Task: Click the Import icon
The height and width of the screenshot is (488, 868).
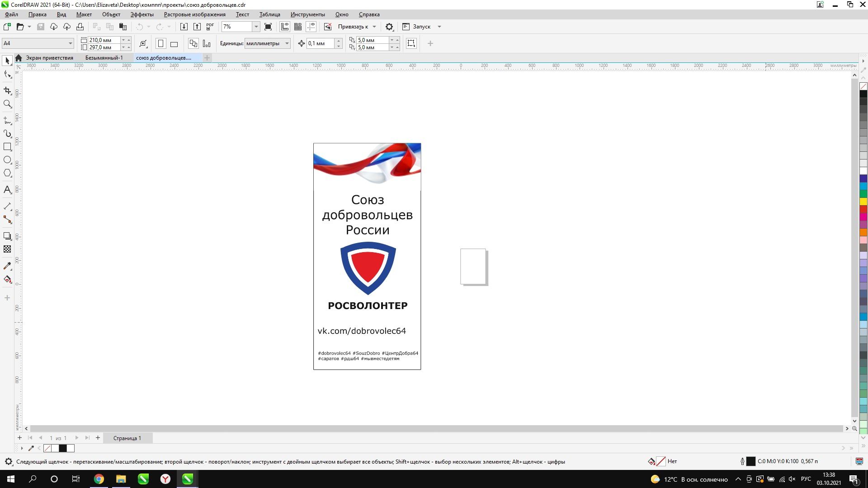Action: (184, 27)
